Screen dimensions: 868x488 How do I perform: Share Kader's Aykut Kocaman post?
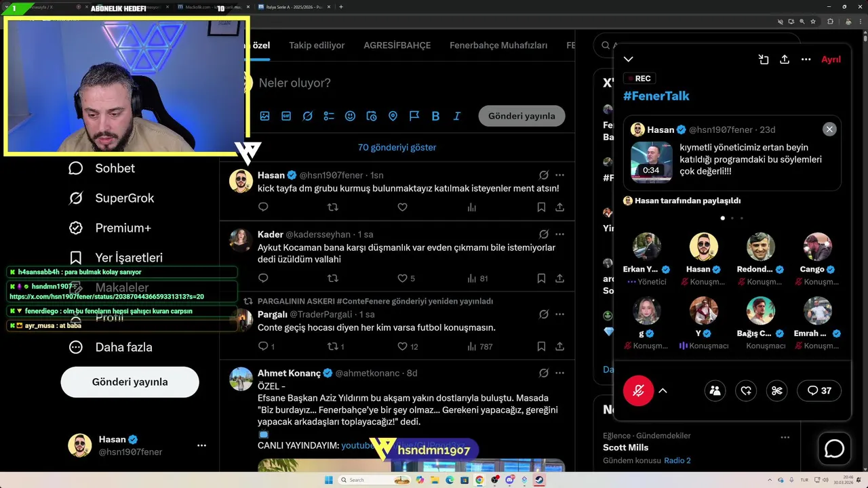559,278
